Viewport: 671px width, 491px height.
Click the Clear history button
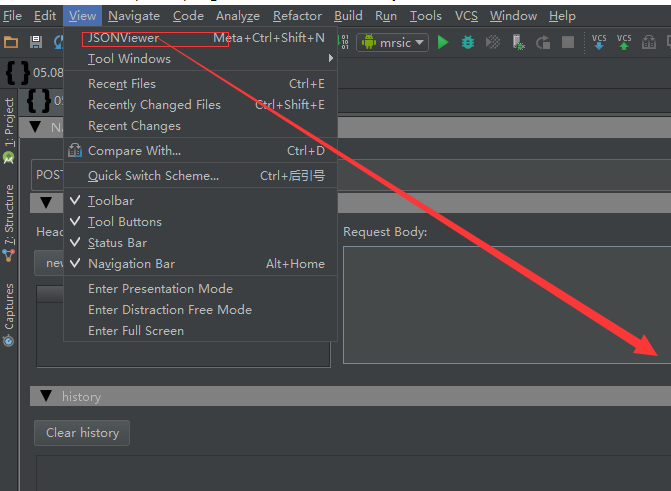82,433
